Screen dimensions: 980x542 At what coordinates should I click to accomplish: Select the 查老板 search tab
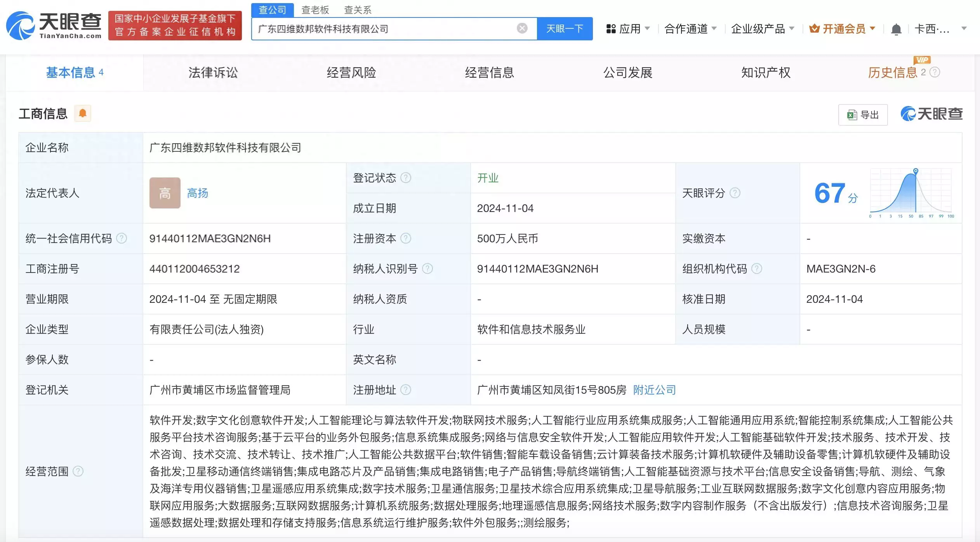(x=315, y=10)
